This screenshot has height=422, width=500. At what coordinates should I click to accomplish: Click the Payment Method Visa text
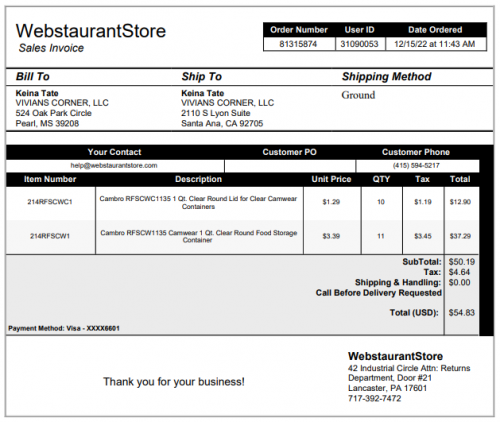64,328
